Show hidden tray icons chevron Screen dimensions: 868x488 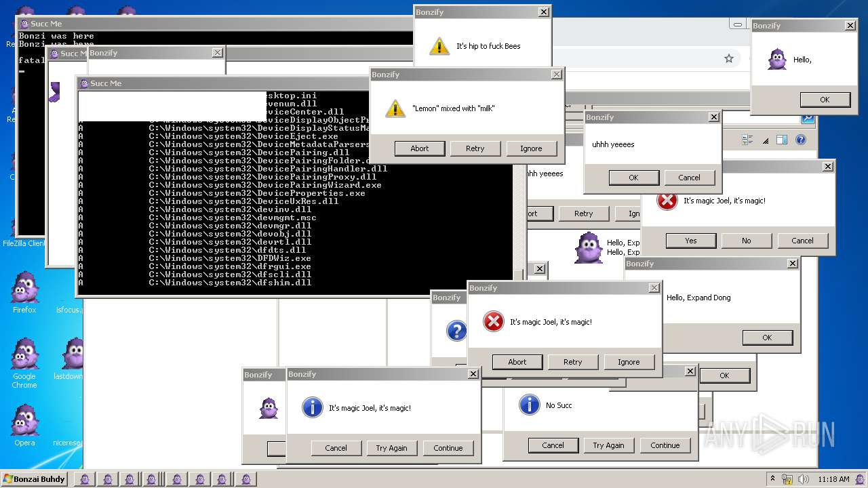(772, 479)
